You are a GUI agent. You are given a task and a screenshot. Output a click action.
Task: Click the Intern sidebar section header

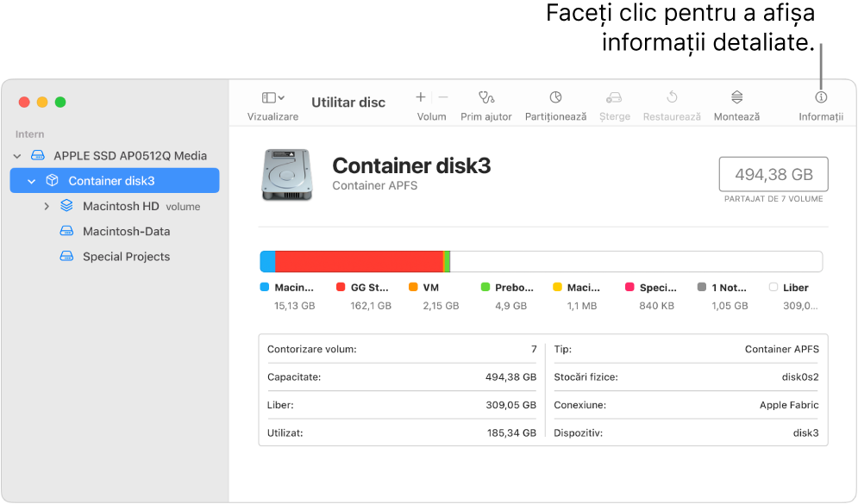(x=29, y=134)
